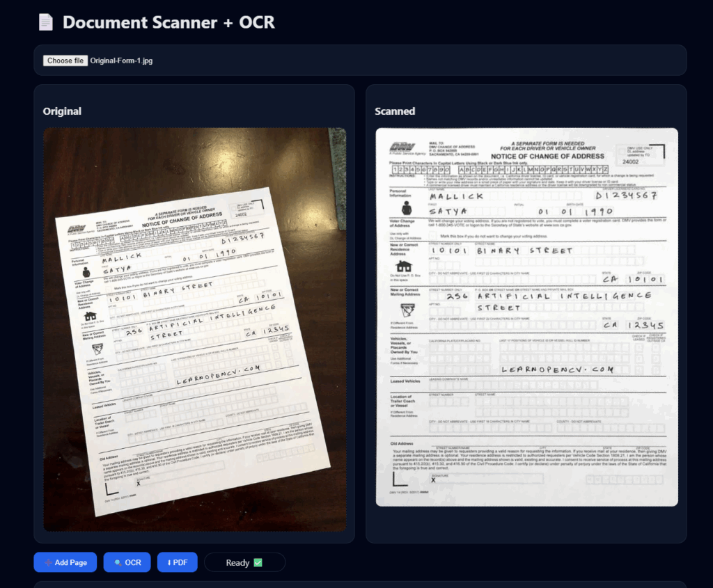The image size is (713, 588).
Task: Run OCR with the OCR button
Action: click(x=127, y=562)
